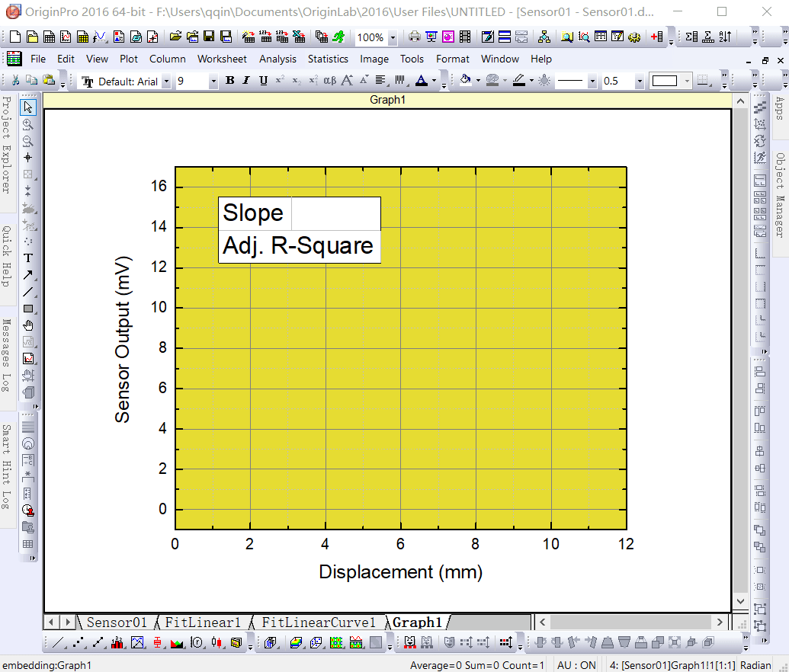Import Excel file icon
This screenshot has height=672, width=789.
point(298,37)
